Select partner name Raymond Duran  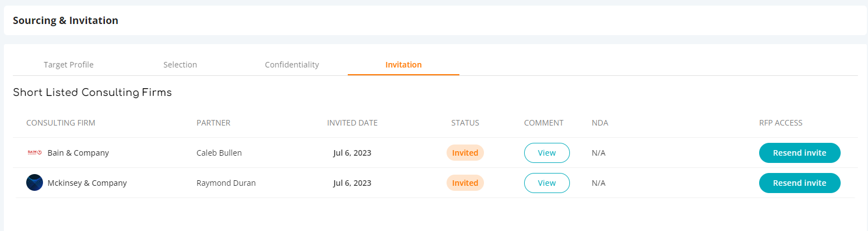pos(226,183)
